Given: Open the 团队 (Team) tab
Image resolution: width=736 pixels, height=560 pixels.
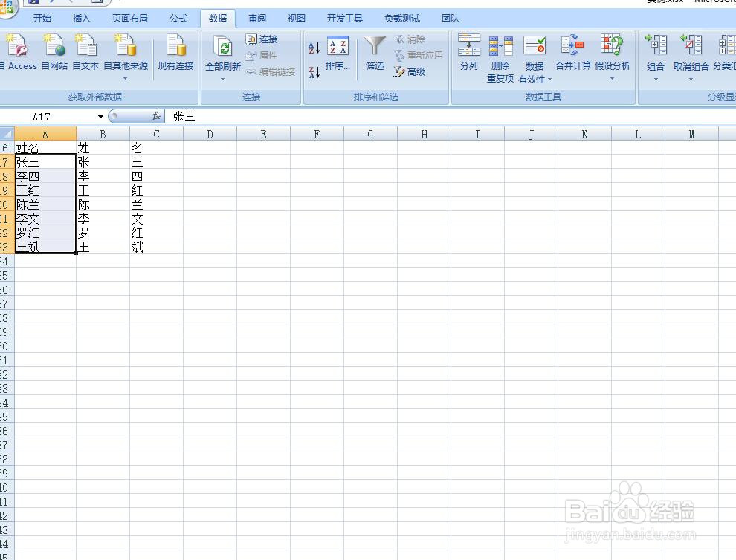Looking at the screenshot, I should click(x=450, y=19).
